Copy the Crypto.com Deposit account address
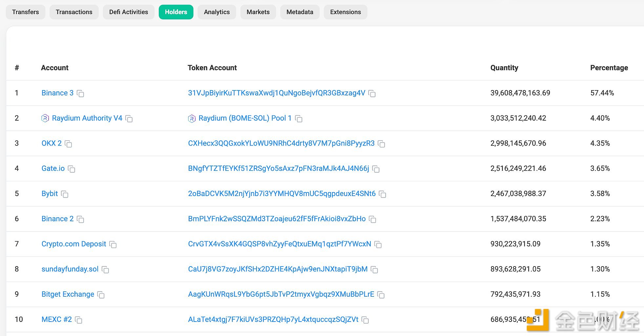This screenshot has width=644, height=336. 113,245
